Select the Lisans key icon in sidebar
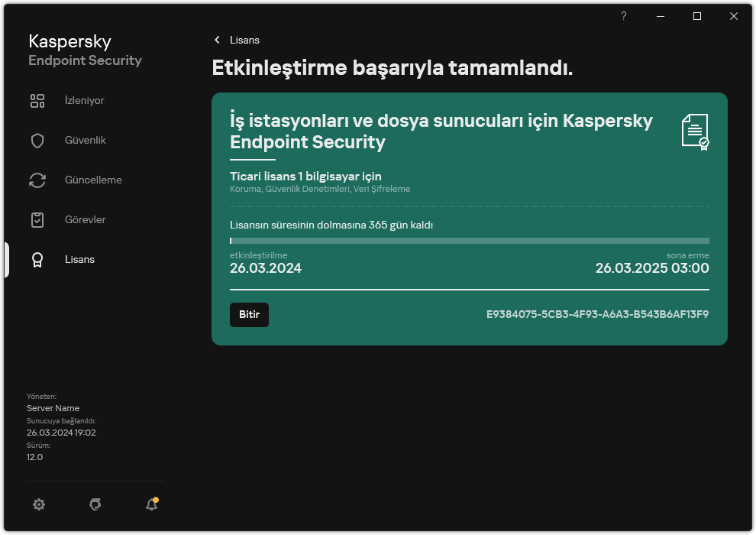Viewport: 756px width, 535px height. pos(37,259)
